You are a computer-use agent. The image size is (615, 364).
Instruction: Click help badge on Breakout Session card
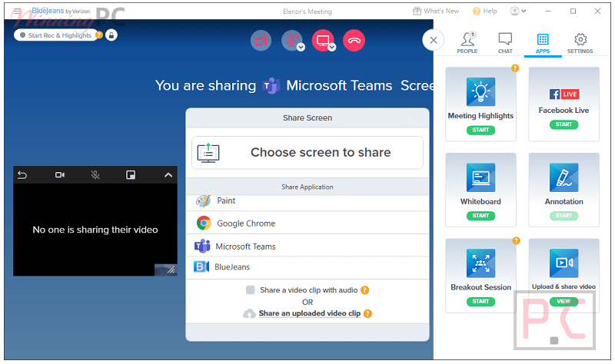coord(516,240)
